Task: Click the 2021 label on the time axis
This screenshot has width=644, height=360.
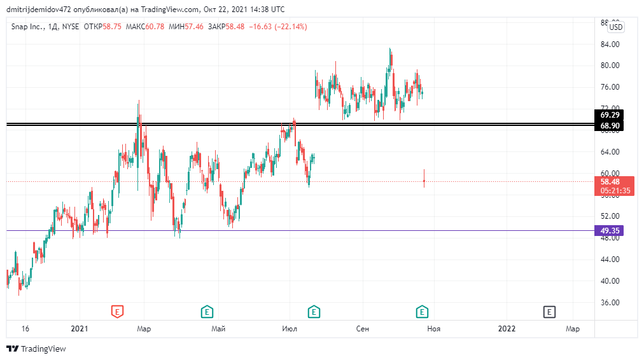Action: coord(80,328)
